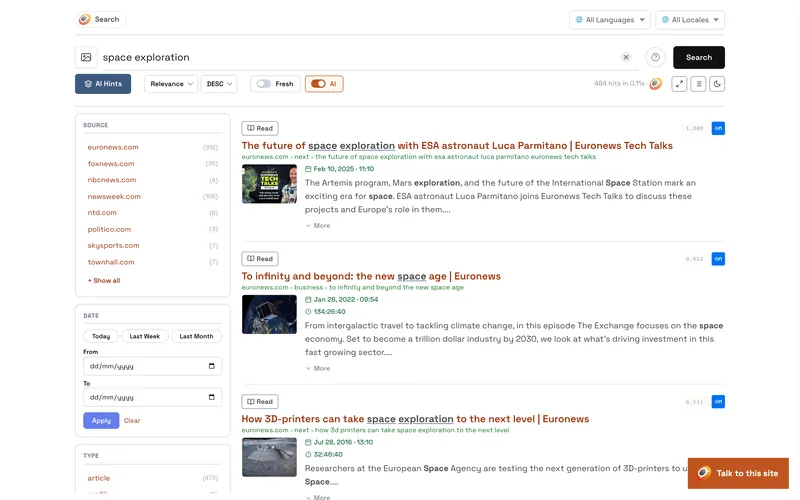800x500 pixels.
Task: Click the space exploration search input field
Action: click(357, 57)
